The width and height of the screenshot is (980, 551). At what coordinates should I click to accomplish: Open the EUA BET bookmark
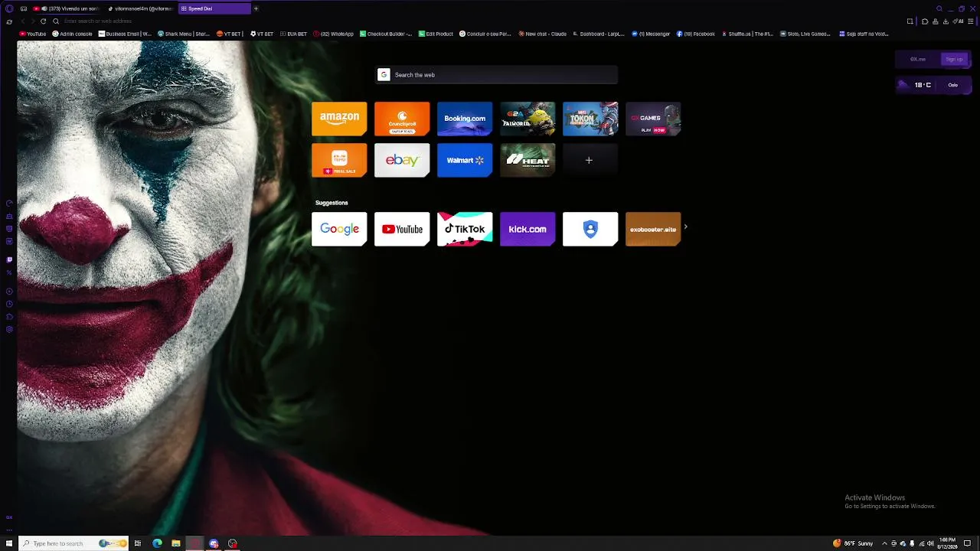coord(293,34)
